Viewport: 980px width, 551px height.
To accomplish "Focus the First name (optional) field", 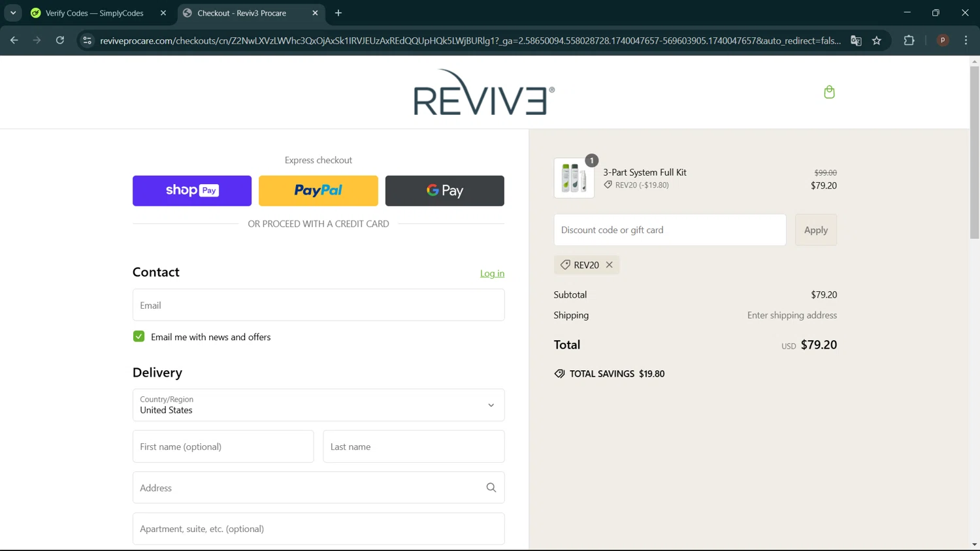I will [223, 447].
